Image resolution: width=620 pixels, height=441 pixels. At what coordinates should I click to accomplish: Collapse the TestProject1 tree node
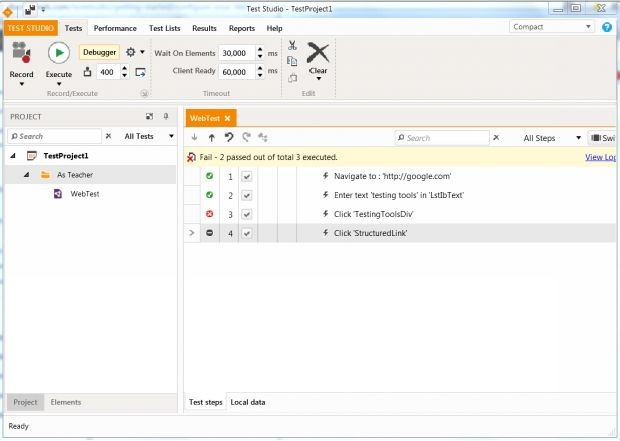point(13,156)
